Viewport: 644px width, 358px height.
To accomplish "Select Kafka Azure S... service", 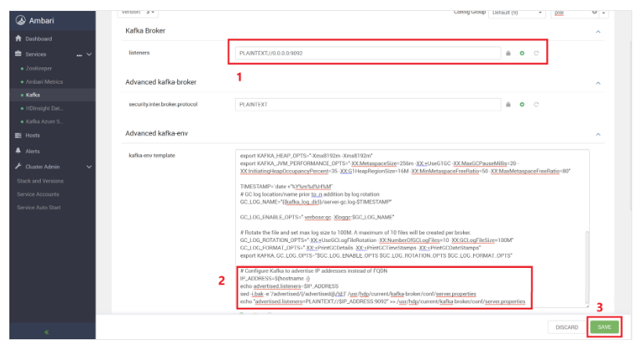I will pyautogui.click(x=45, y=121).
